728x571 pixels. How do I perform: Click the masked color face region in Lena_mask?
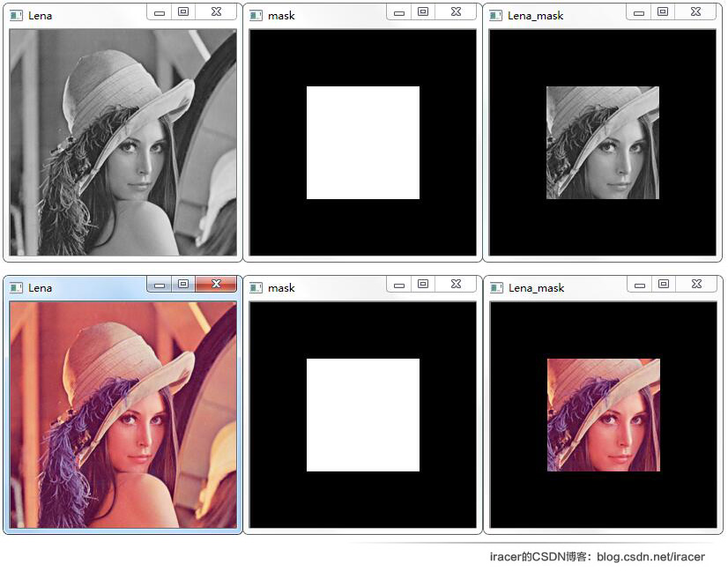(x=604, y=415)
